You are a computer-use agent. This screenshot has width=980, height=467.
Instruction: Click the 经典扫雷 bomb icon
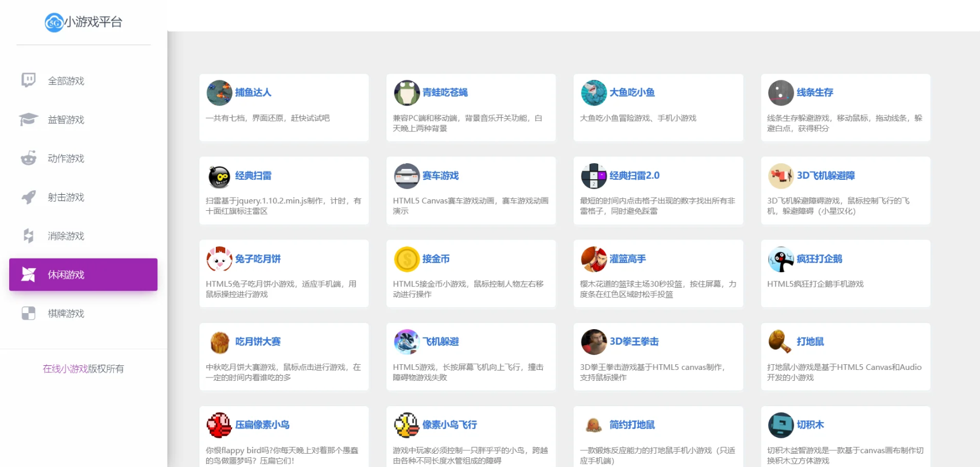[219, 176]
